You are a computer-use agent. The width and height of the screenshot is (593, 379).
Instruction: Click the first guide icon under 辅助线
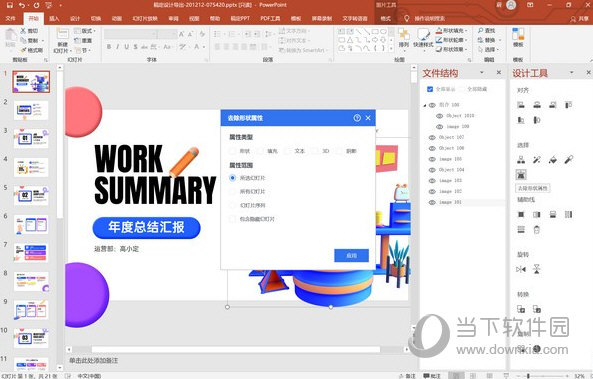pyautogui.click(x=521, y=214)
